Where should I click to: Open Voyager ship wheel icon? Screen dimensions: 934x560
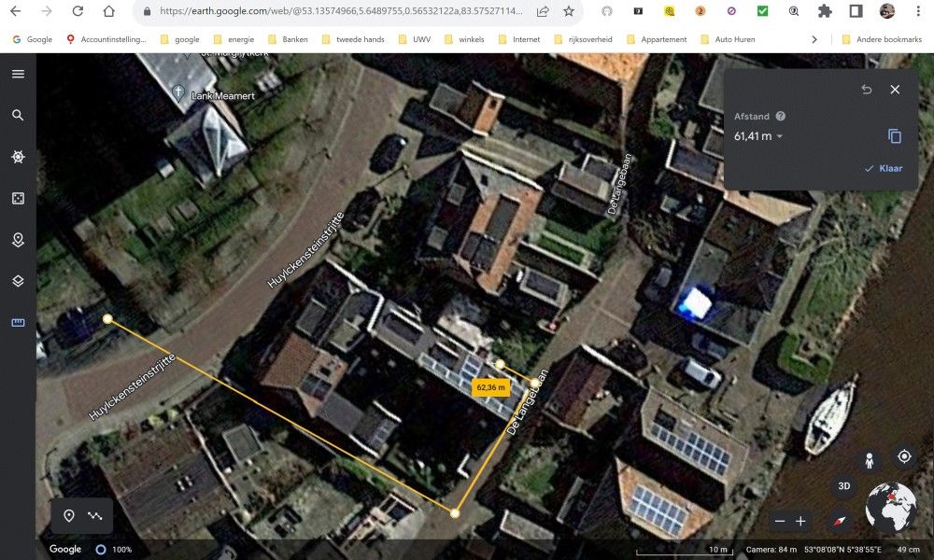[18, 157]
